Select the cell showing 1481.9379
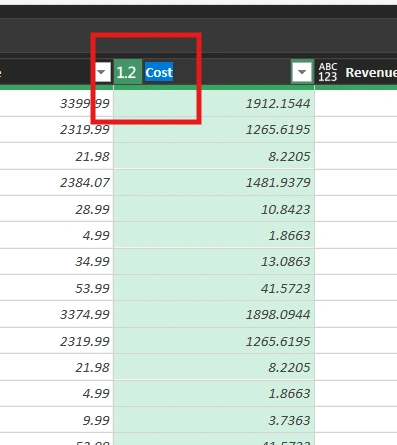 point(214,182)
